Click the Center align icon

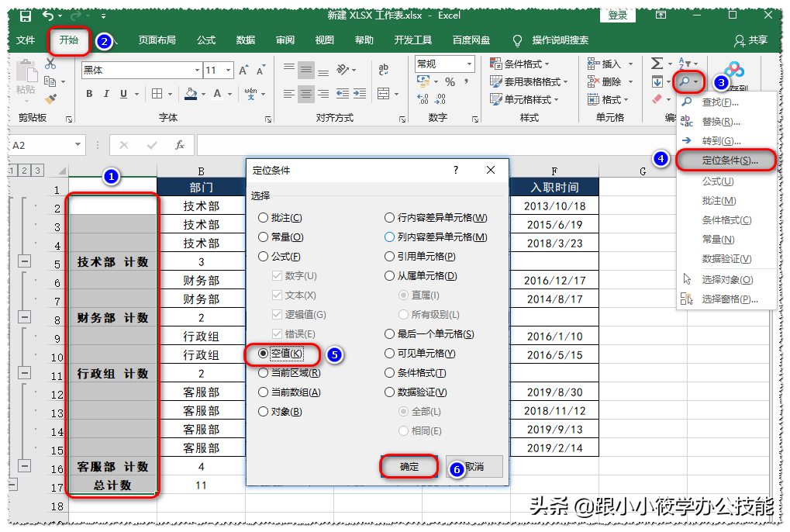coord(305,94)
